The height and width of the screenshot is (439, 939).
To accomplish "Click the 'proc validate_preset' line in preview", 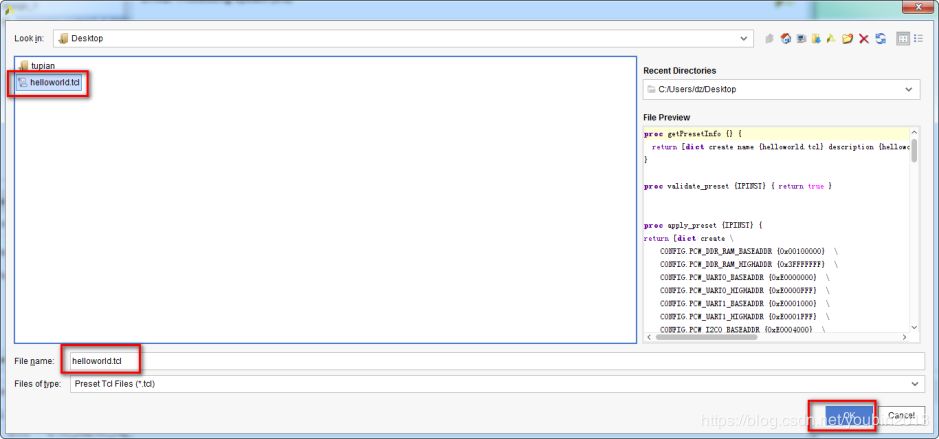I will tap(738, 186).
